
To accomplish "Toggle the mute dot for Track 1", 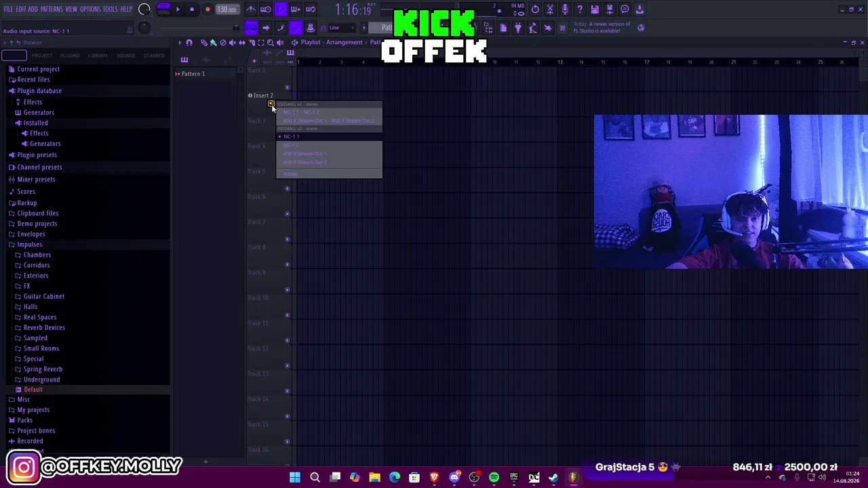I will click(x=287, y=87).
